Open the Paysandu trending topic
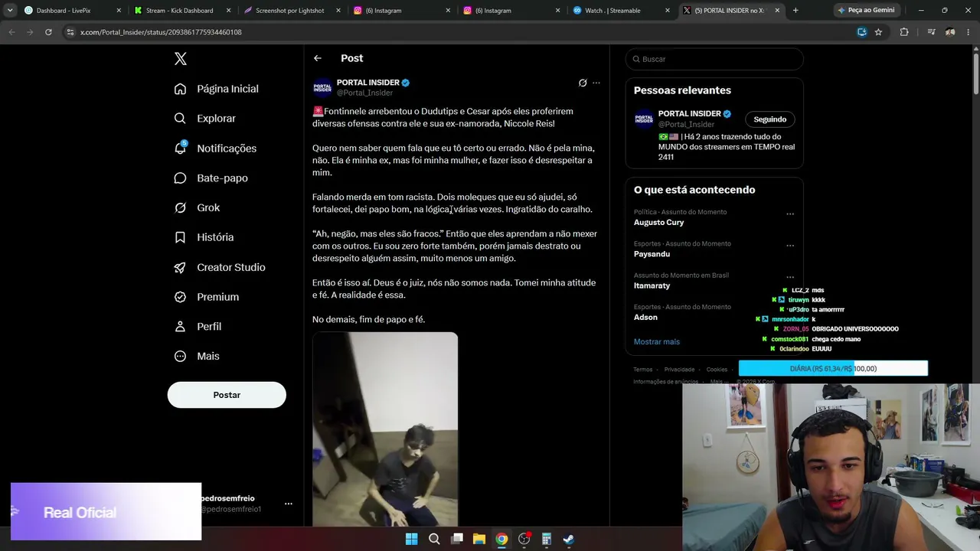Image resolution: width=980 pixels, height=551 pixels. tap(652, 254)
